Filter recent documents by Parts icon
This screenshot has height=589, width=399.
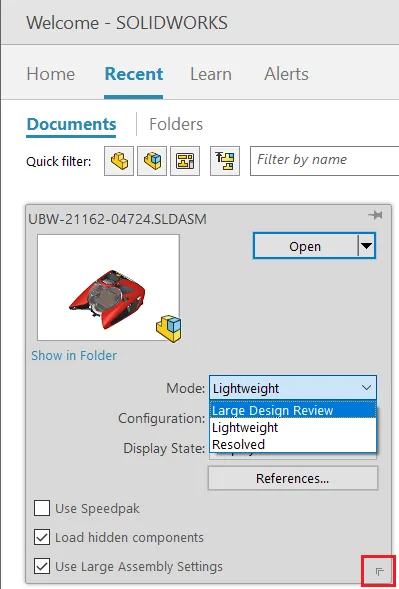click(119, 161)
